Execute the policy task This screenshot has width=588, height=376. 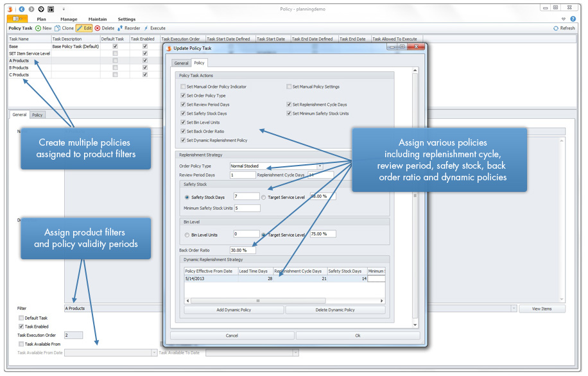tap(155, 28)
